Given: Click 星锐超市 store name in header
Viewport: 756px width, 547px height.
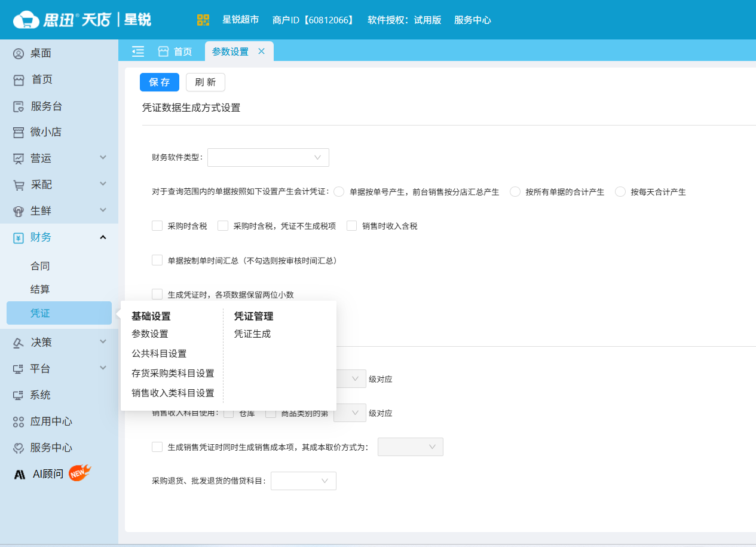Looking at the screenshot, I should [x=241, y=20].
